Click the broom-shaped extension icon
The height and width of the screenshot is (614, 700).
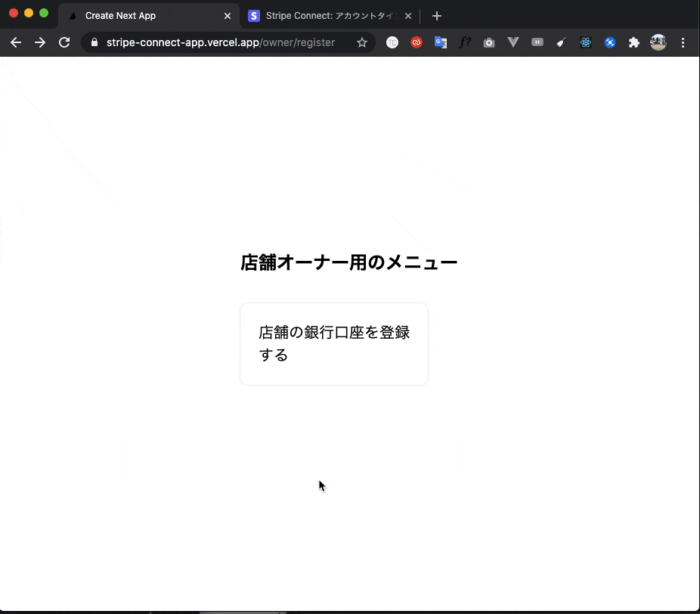562,42
